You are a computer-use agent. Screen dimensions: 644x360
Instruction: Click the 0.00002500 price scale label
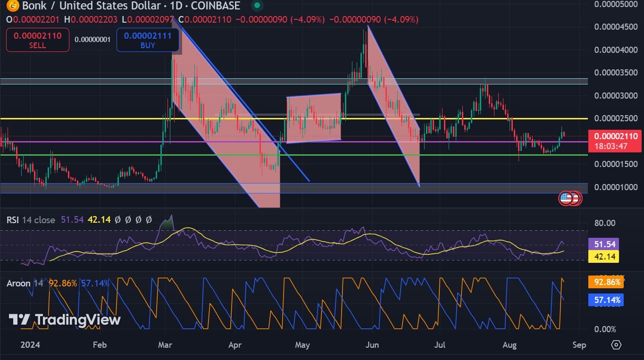[616, 118]
